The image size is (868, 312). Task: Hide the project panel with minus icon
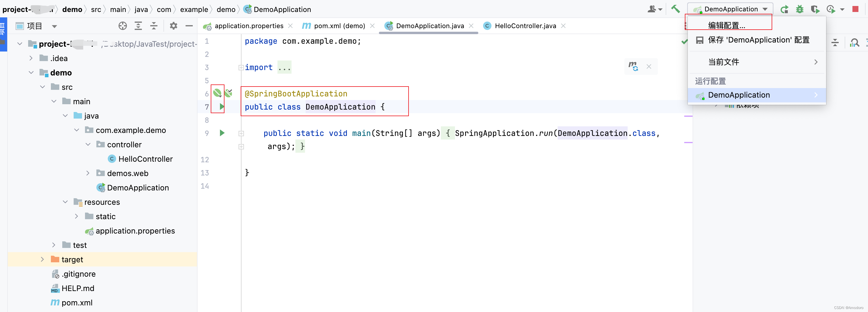(189, 26)
